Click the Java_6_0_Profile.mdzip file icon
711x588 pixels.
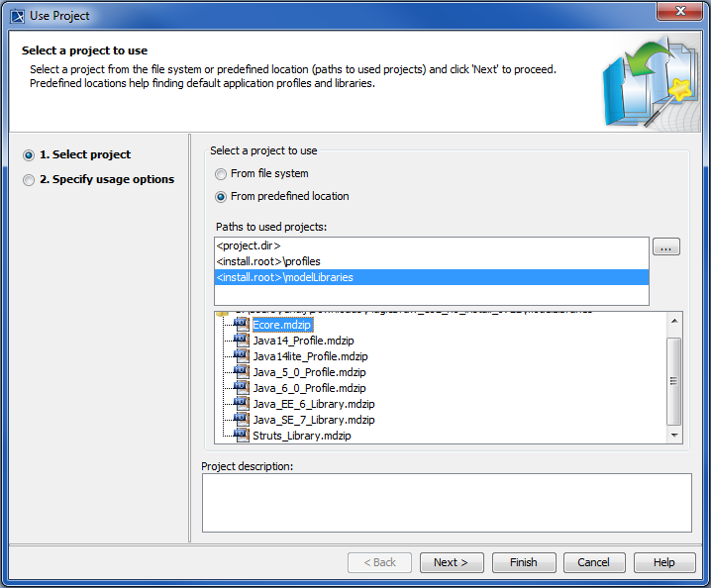pyautogui.click(x=242, y=388)
